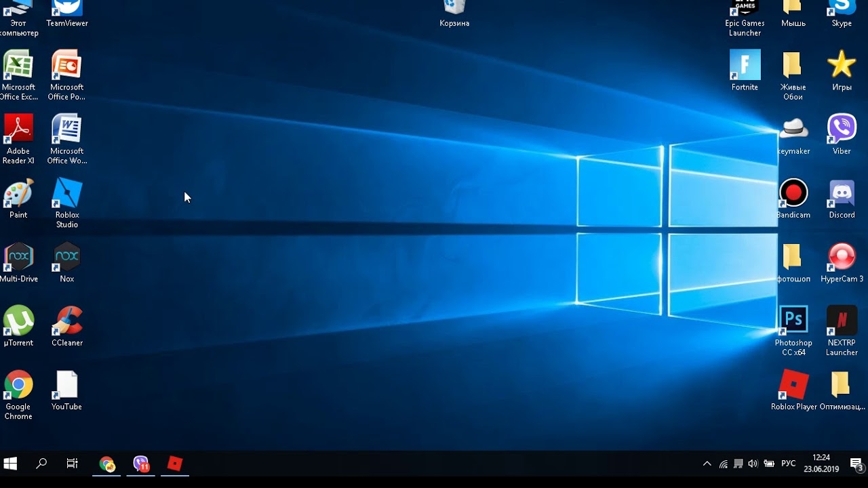Click the Skype desktop icon
868x488 pixels.
tap(842, 14)
